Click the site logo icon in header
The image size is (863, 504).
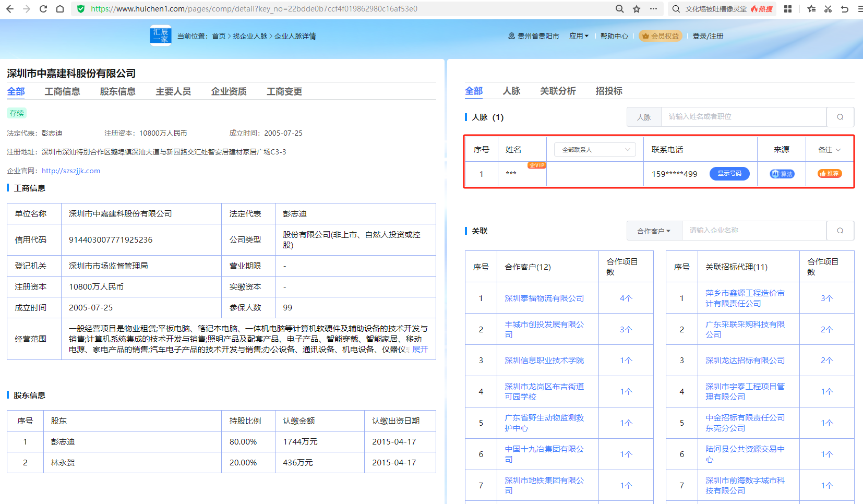tap(160, 35)
